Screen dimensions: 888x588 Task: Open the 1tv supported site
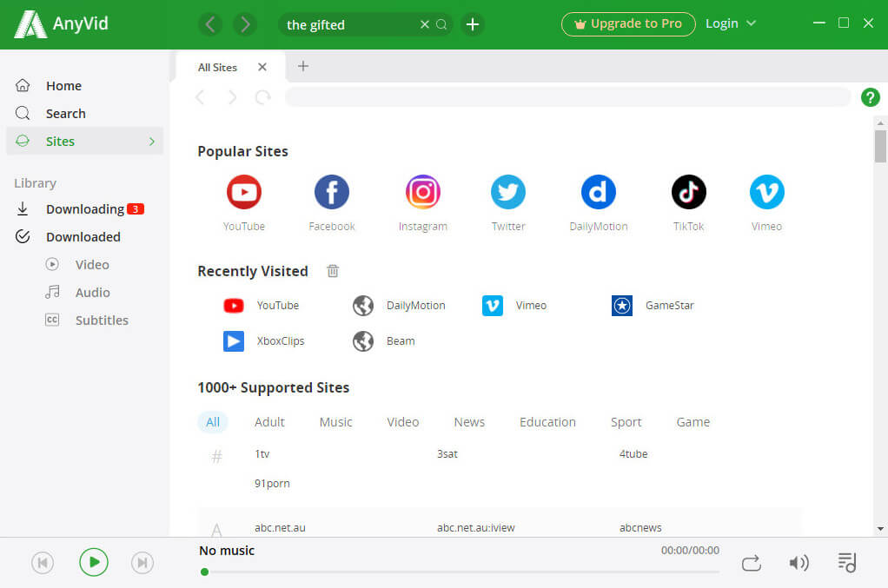click(x=262, y=454)
